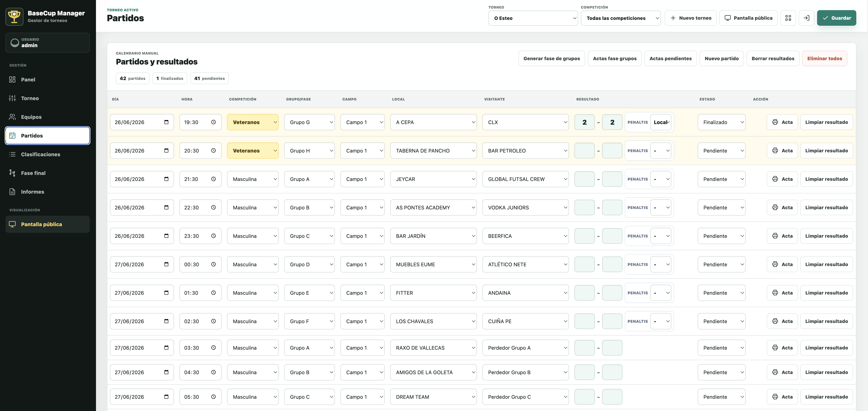Viewport: 868px width, 411px height.
Task: Click the Eliminar todos button
Action: 825,59
